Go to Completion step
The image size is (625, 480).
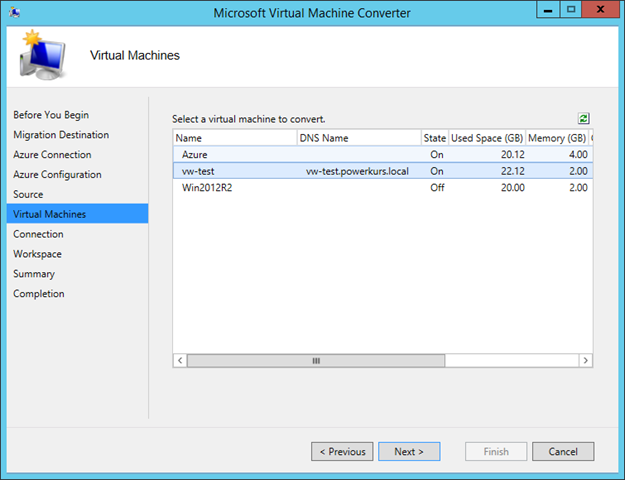coord(39,294)
